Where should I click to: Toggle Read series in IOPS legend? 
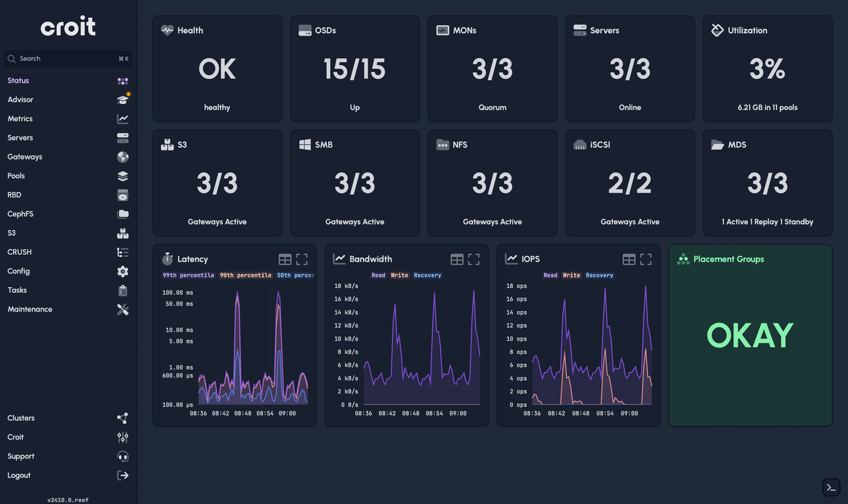(x=551, y=276)
